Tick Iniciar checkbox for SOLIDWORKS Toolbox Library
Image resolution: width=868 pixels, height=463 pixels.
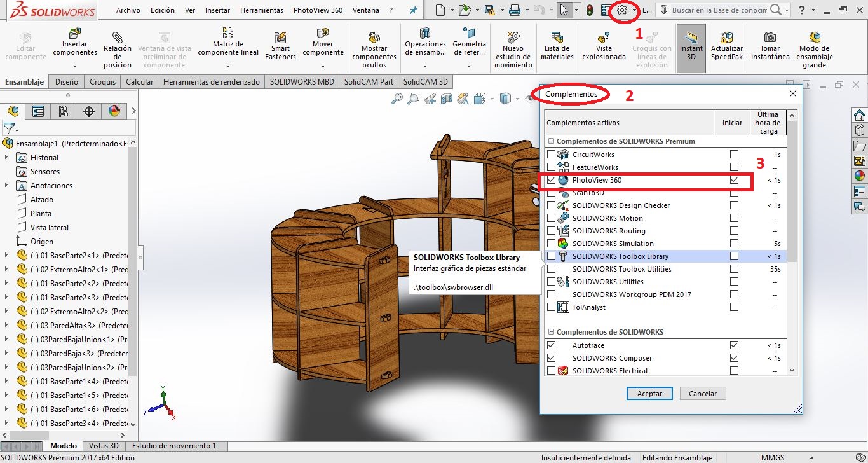[x=734, y=256]
